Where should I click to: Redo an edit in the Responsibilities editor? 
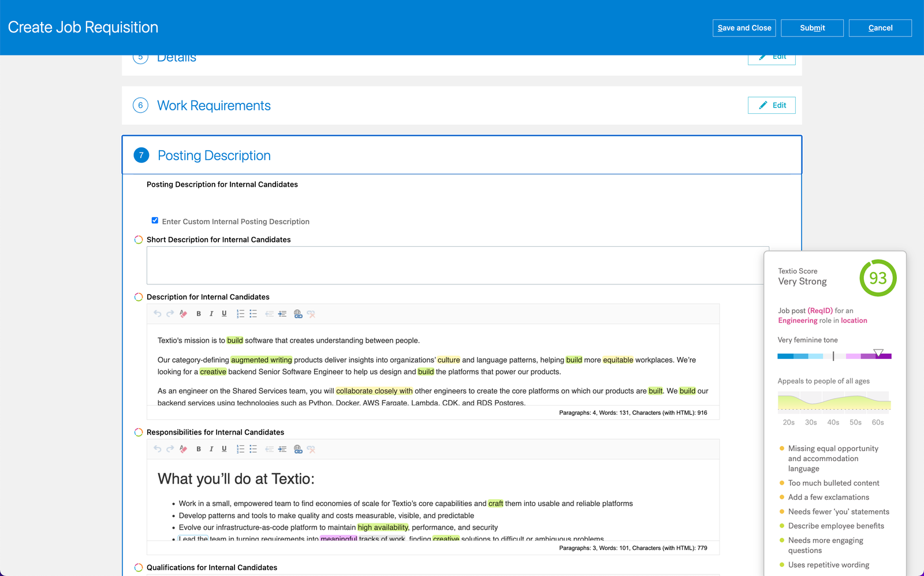click(170, 449)
